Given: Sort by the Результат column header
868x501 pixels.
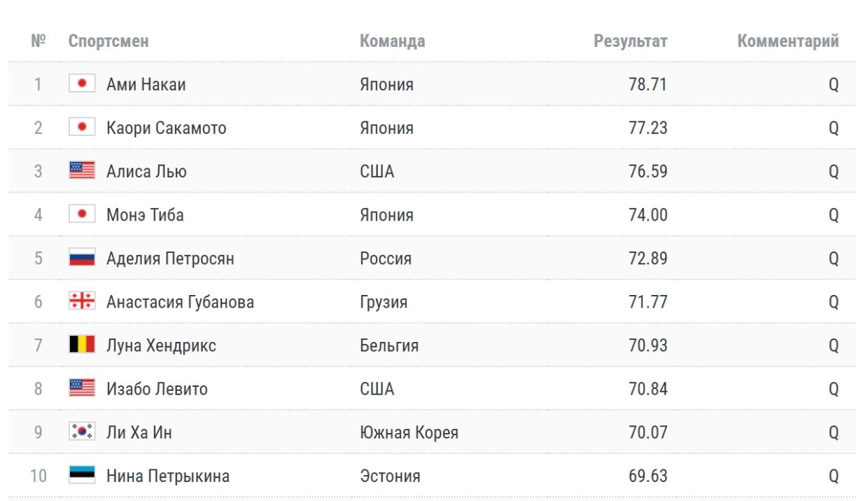Looking at the screenshot, I should tap(630, 41).
